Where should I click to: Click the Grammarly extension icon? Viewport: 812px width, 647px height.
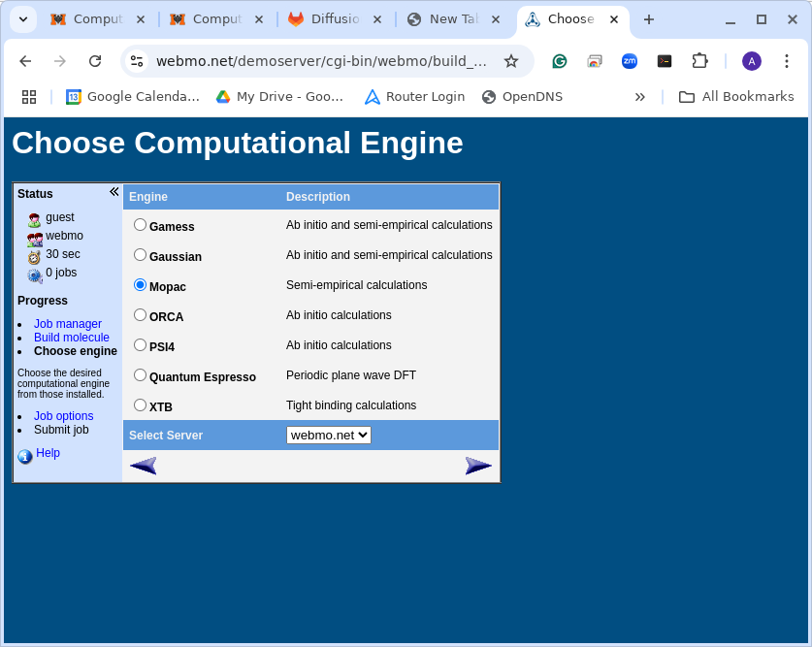(560, 61)
